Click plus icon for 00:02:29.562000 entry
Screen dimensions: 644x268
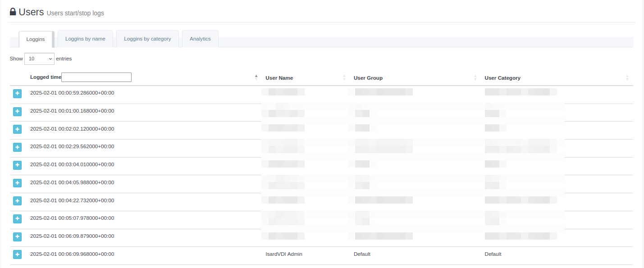17,147
